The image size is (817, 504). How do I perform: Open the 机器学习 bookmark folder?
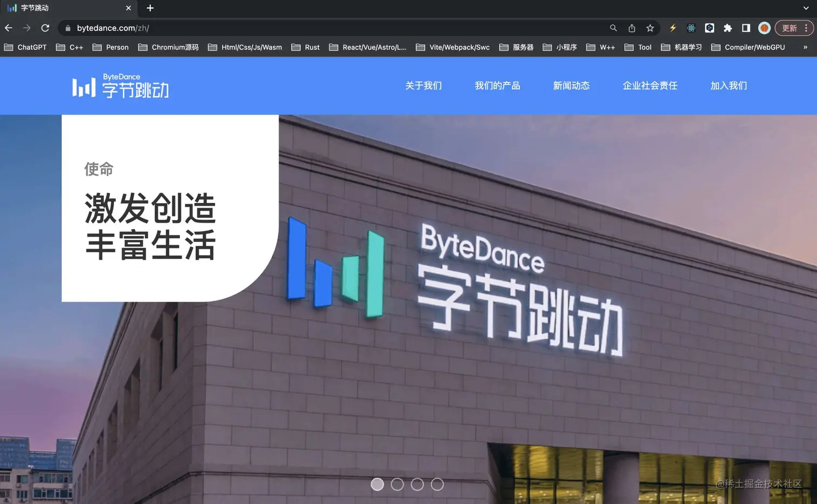coord(681,48)
